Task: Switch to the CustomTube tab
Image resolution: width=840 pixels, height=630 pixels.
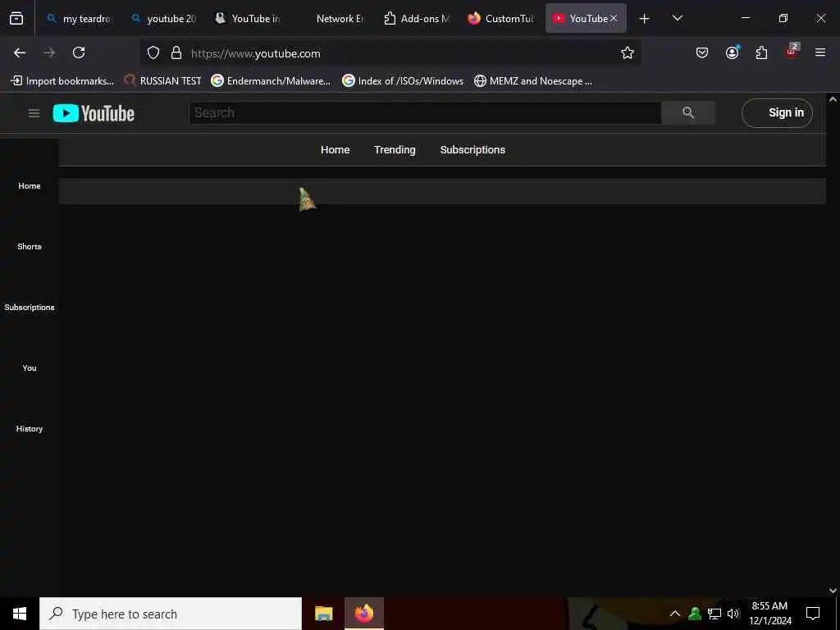Action: click(501, 18)
